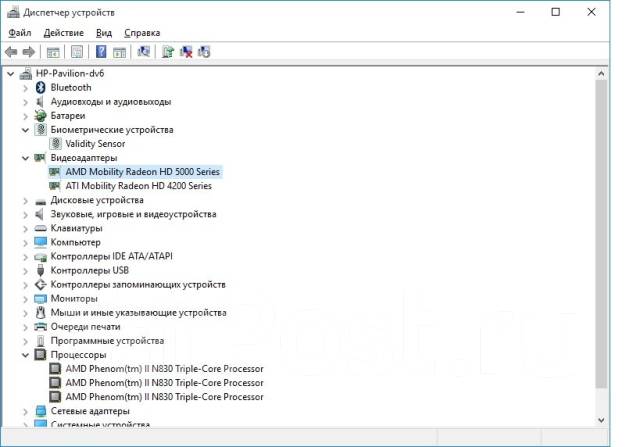Select Контроллеры запоминающих устройств row

138,285
